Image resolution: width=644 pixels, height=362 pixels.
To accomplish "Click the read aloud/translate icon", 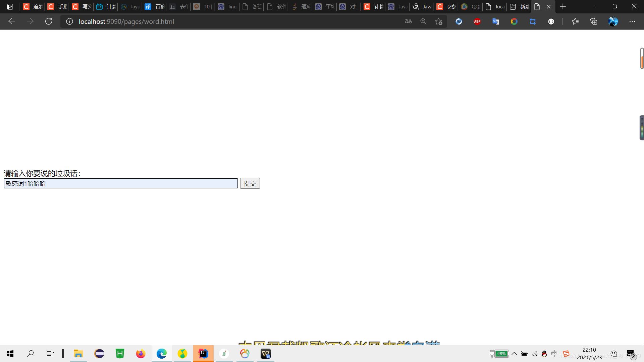I will [x=408, y=21].
